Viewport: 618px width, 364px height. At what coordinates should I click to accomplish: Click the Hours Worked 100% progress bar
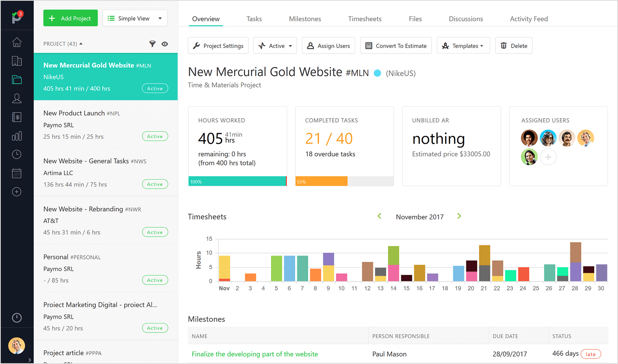pyautogui.click(x=237, y=181)
